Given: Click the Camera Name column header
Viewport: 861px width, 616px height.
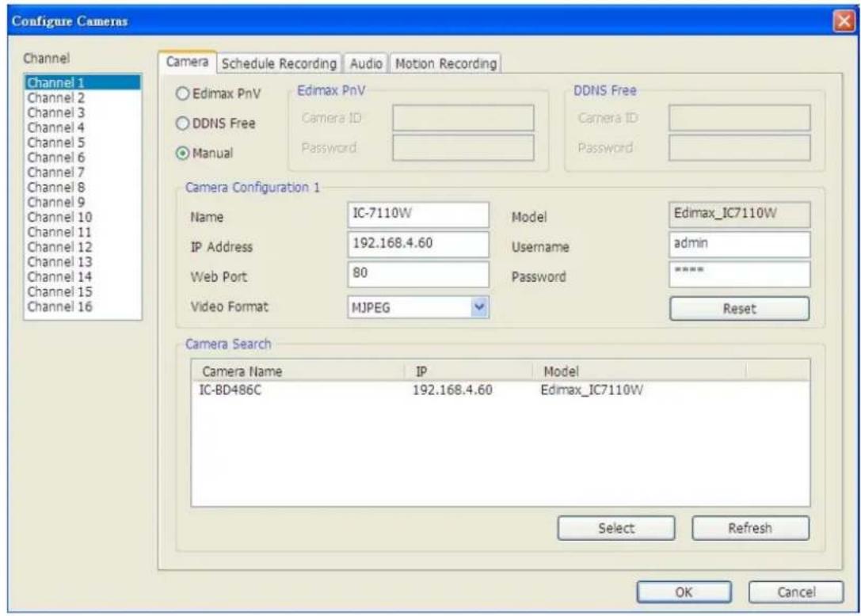Looking at the screenshot, I should (298, 371).
